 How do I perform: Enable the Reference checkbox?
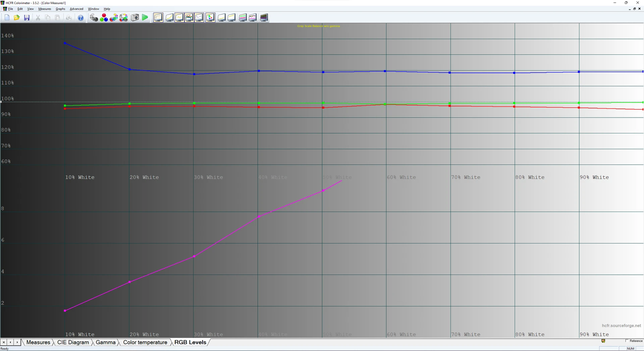click(627, 341)
